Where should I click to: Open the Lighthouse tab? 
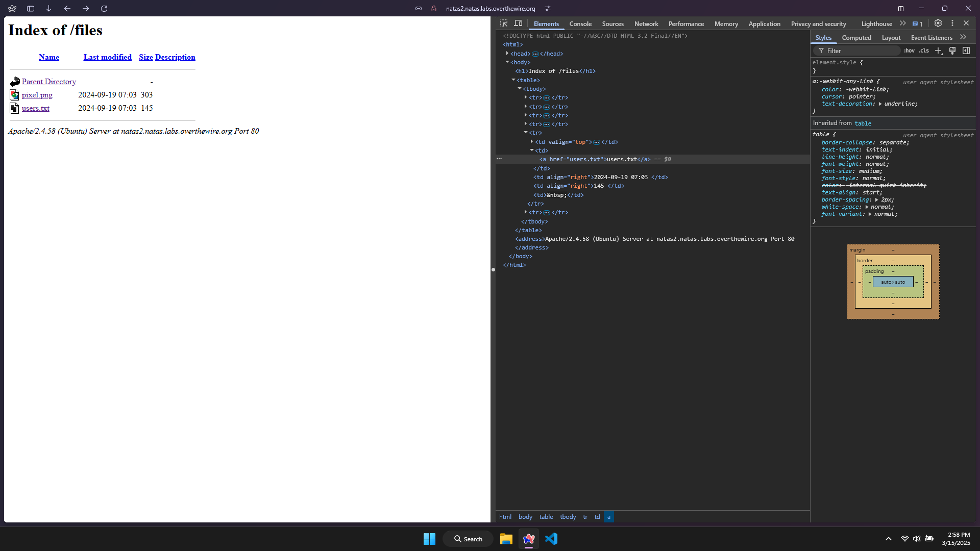(x=877, y=24)
